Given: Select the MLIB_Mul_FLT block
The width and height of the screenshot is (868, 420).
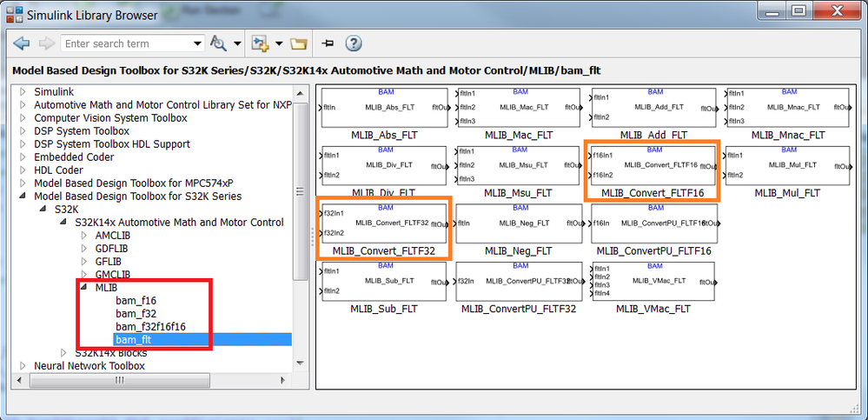Looking at the screenshot, I should 788,166.
